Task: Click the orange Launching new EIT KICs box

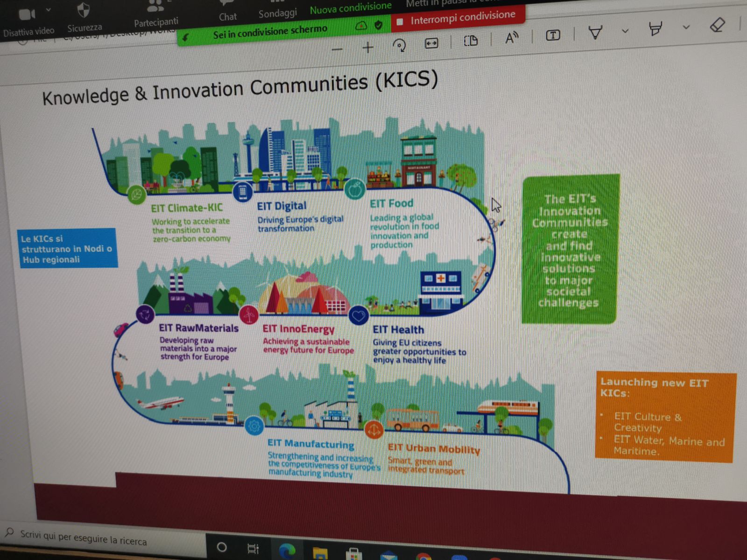Action: (665, 417)
